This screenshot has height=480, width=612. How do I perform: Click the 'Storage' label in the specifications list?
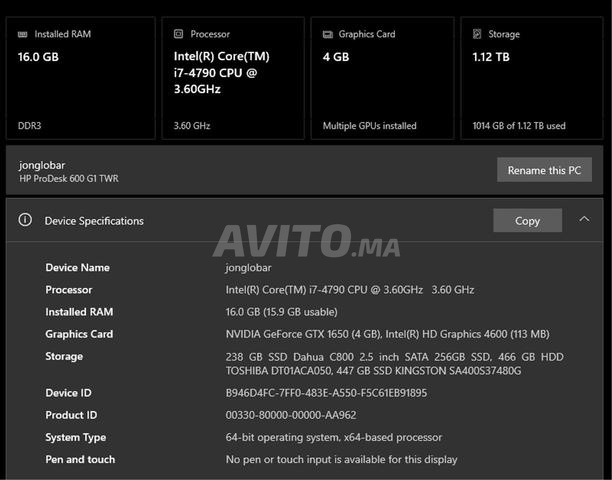point(64,357)
